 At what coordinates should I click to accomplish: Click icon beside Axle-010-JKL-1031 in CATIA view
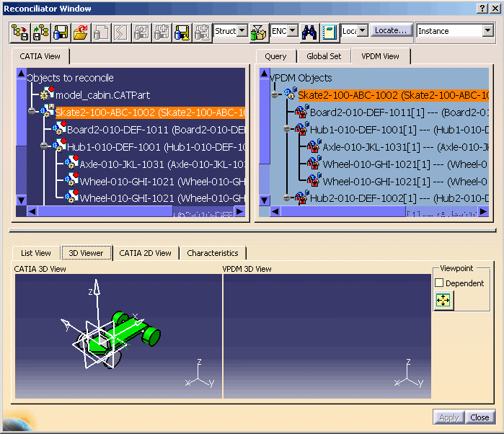coord(71,162)
